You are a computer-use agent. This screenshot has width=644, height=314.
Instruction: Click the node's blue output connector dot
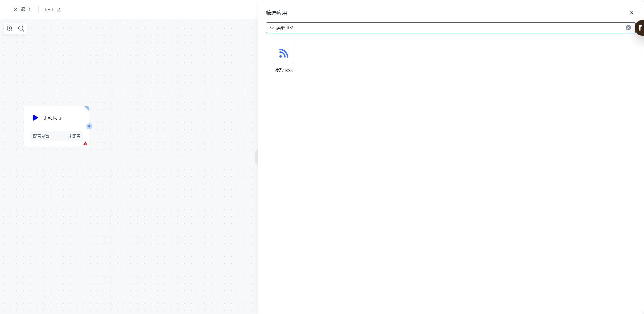point(89,126)
